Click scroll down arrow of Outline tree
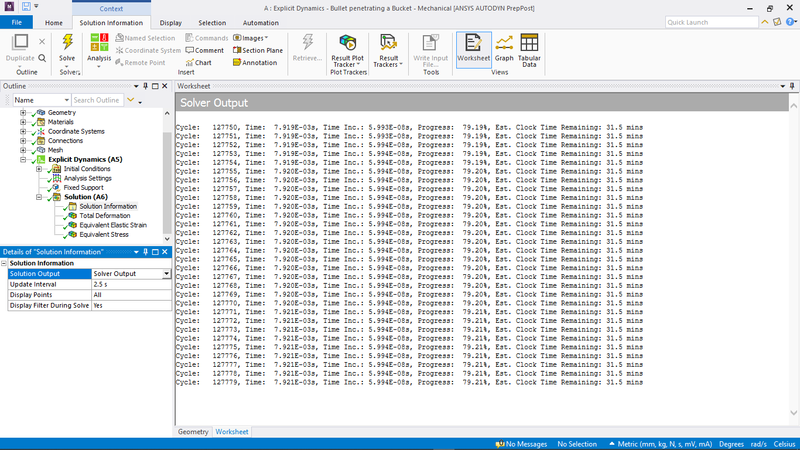800x450 pixels. point(167,239)
